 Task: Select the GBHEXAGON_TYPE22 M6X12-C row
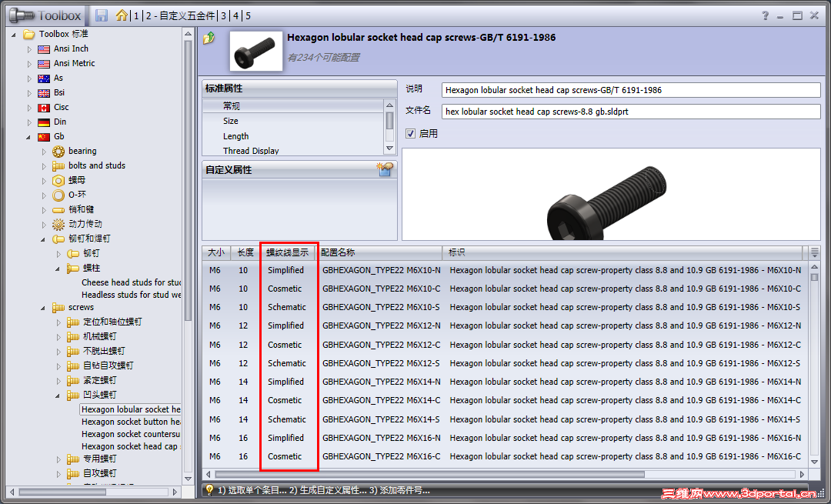point(506,345)
